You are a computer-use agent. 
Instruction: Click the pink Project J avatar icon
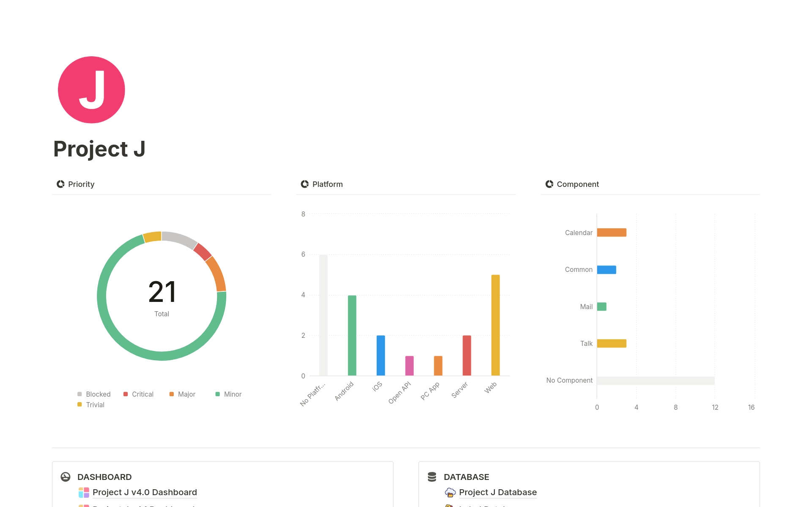coord(91,90)
